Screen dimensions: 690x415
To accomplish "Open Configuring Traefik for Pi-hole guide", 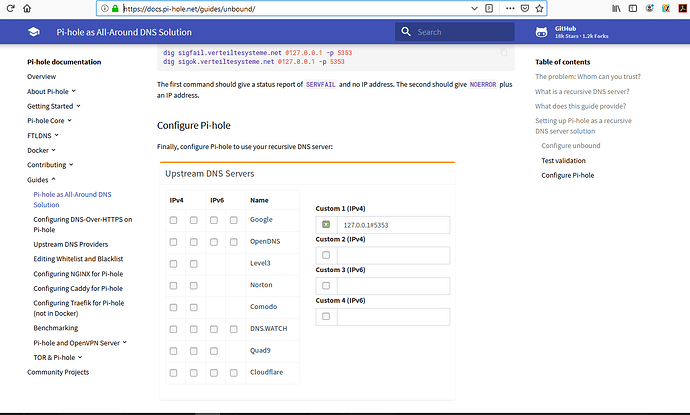I will (79, 308).
